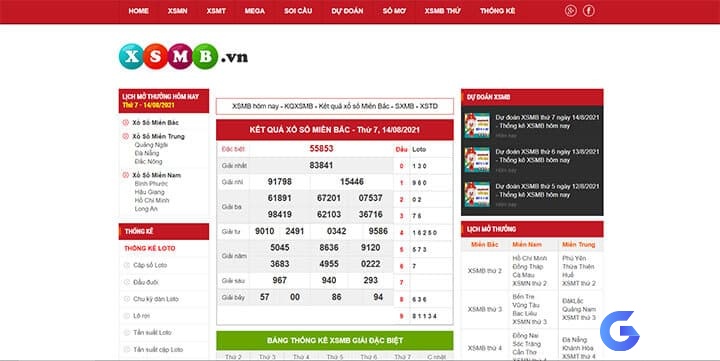Open the MEGA menu item
Image resolution: width=720 pixels, height=361 pixels.
coord(254,11)
